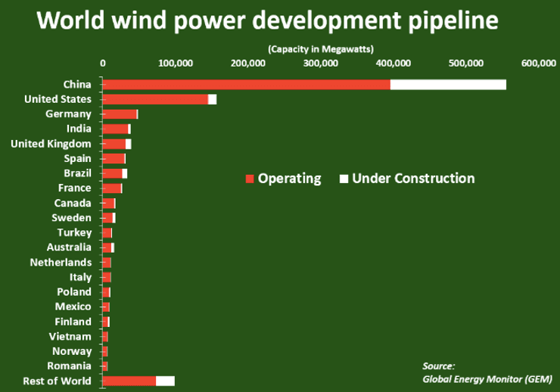The height and width of the screenshot is (392, 560).
Task: Select the United States red bar
Action: click(x=155, y=99)
